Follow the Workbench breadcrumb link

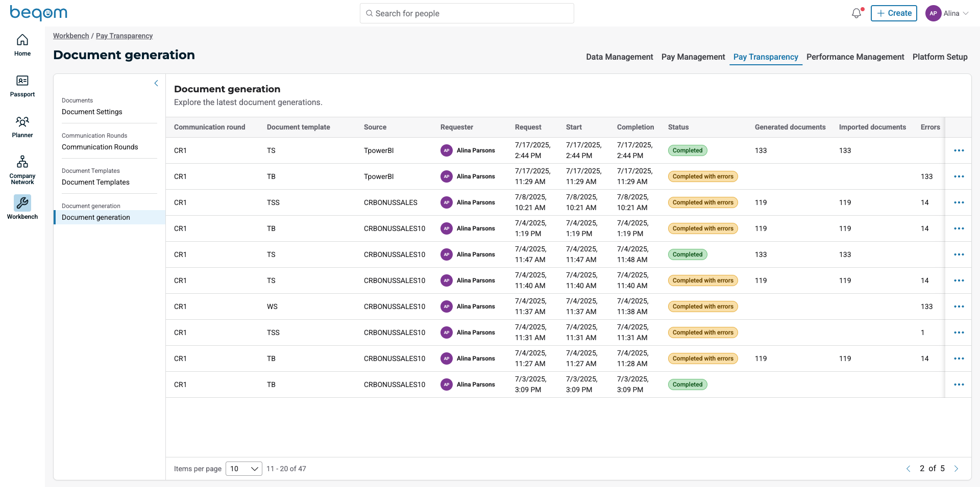coord(71,36)
